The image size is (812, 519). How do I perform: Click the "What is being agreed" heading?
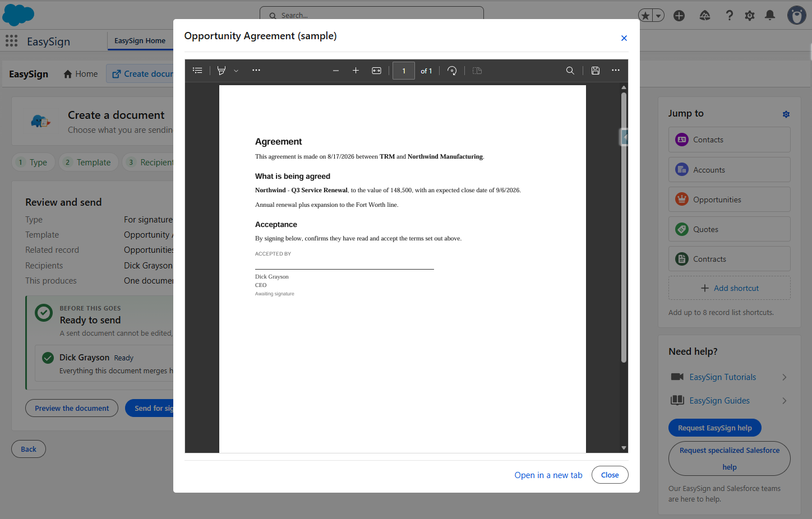[x=293, y=176]
